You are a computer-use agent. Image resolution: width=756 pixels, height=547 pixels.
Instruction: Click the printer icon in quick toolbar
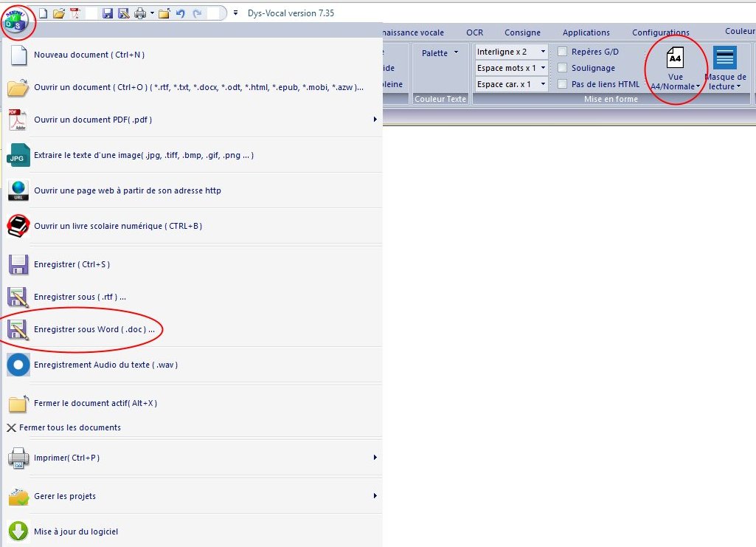(x=140, y=13)
